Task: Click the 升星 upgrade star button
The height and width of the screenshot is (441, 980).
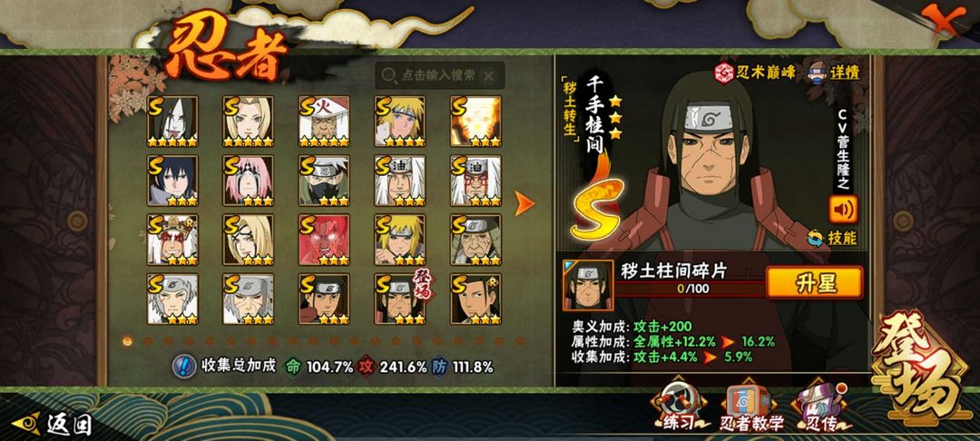Action: (814, 282)
